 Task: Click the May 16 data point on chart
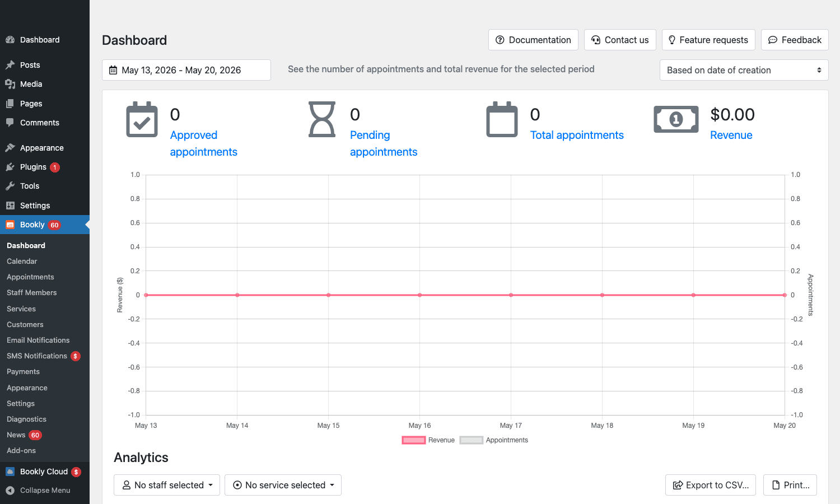click(419, 295)
